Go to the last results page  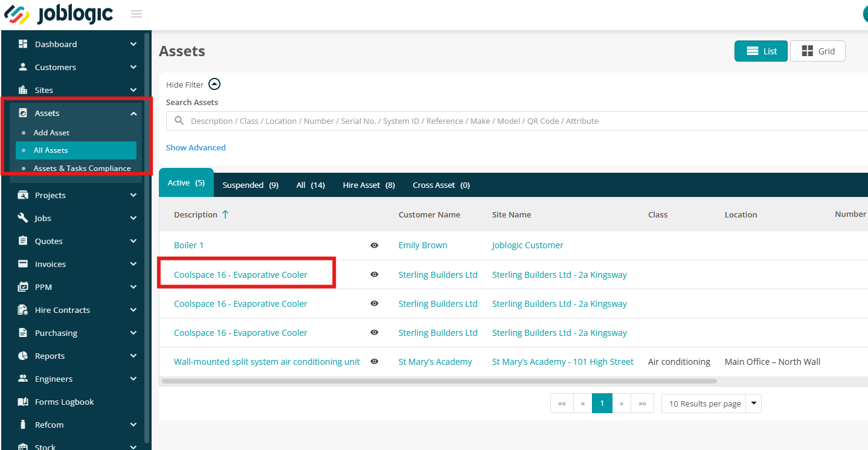(642, 403)
